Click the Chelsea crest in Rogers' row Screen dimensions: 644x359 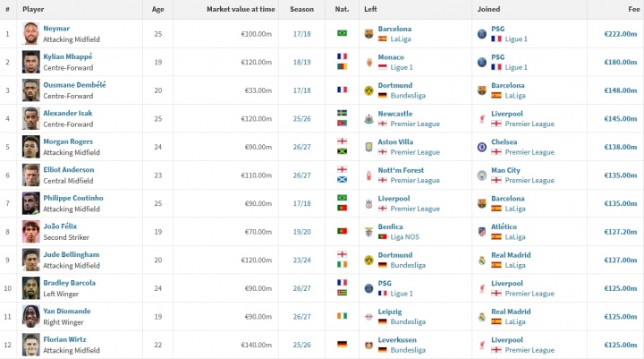click(482, 147)
